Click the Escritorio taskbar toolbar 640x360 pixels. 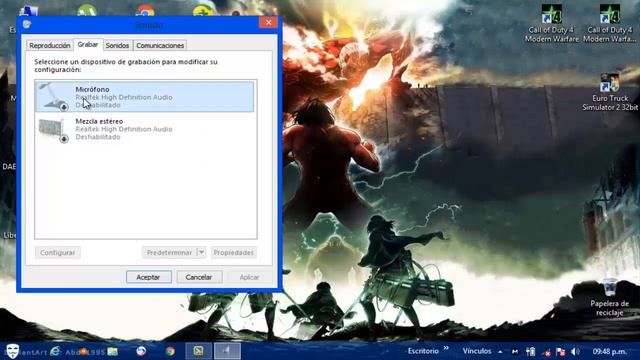coord(423,351)
